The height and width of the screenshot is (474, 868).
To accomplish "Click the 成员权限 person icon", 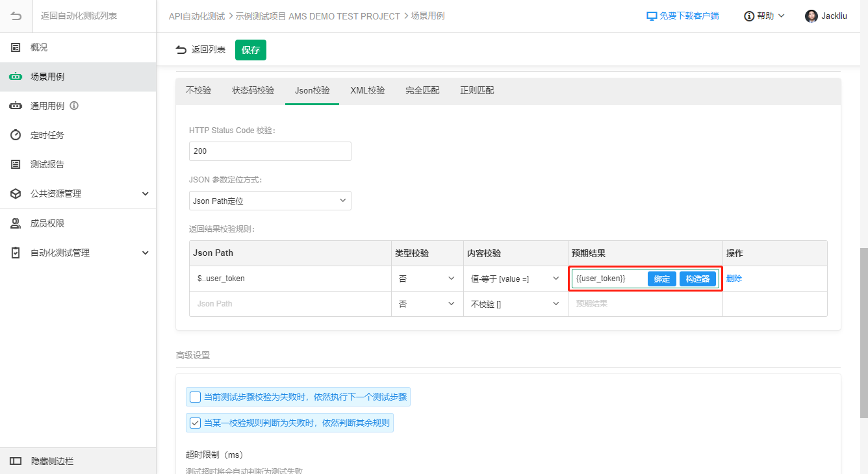I will click(x=16, y=223).
